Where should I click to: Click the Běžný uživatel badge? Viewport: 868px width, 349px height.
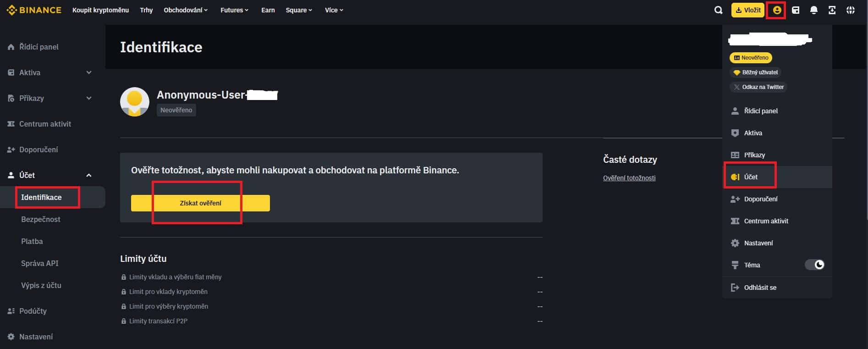[755, 72]
